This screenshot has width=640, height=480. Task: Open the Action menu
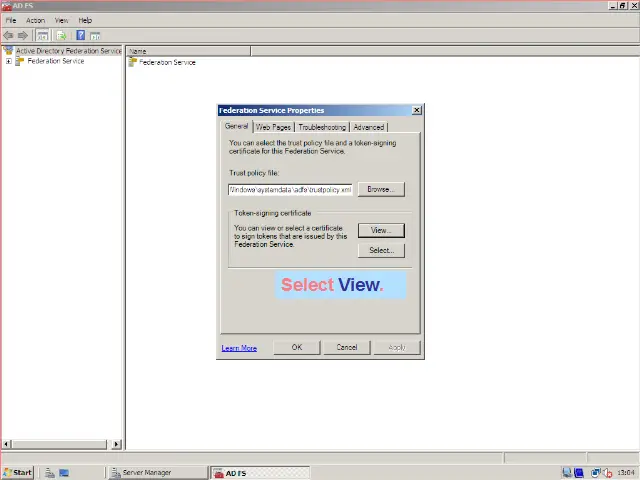(35, 20)
